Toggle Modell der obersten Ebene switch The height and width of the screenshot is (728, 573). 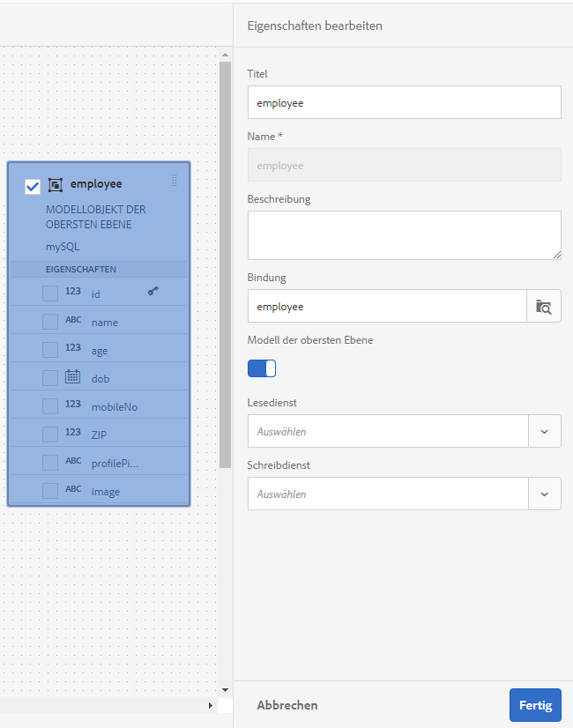[x=262, y=368]
